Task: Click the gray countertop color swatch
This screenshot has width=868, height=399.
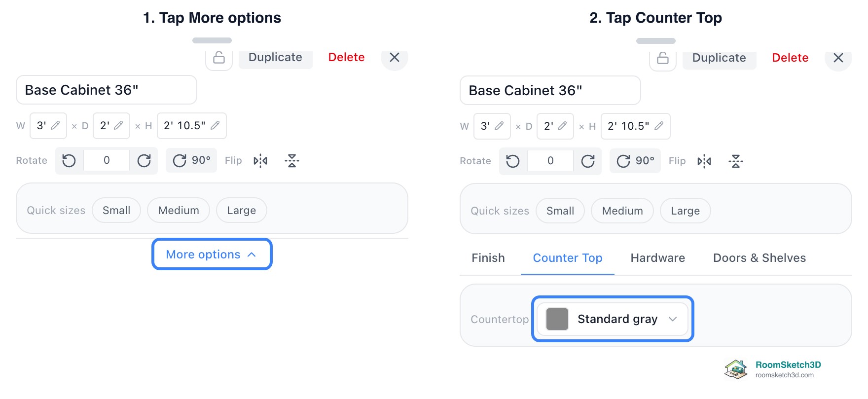Action: coord(557,319)
